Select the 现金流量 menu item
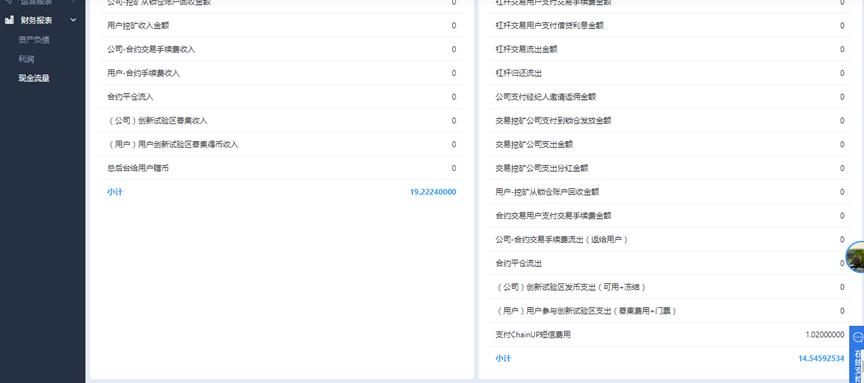 click(x=34, y=78)
